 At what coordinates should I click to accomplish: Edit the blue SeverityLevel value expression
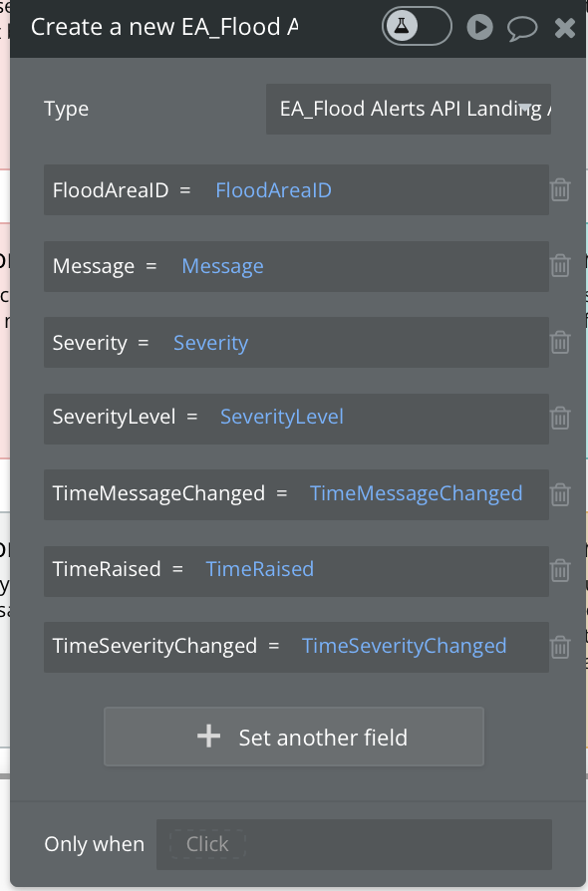(282, 417)
